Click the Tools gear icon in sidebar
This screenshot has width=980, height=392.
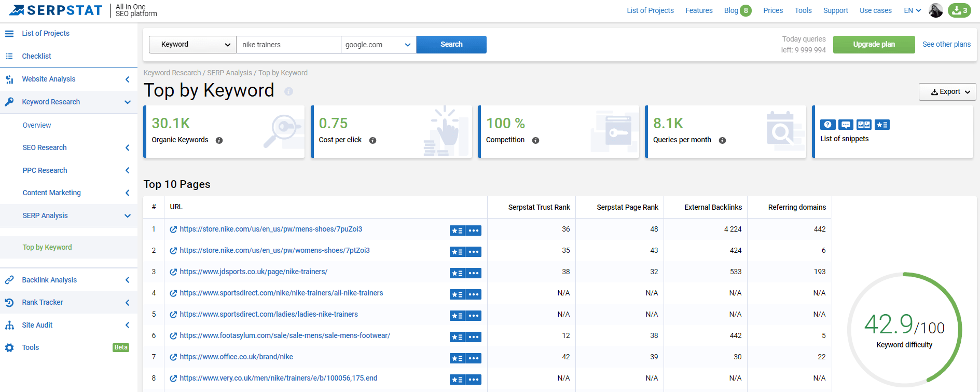click(x=9, y=347)
